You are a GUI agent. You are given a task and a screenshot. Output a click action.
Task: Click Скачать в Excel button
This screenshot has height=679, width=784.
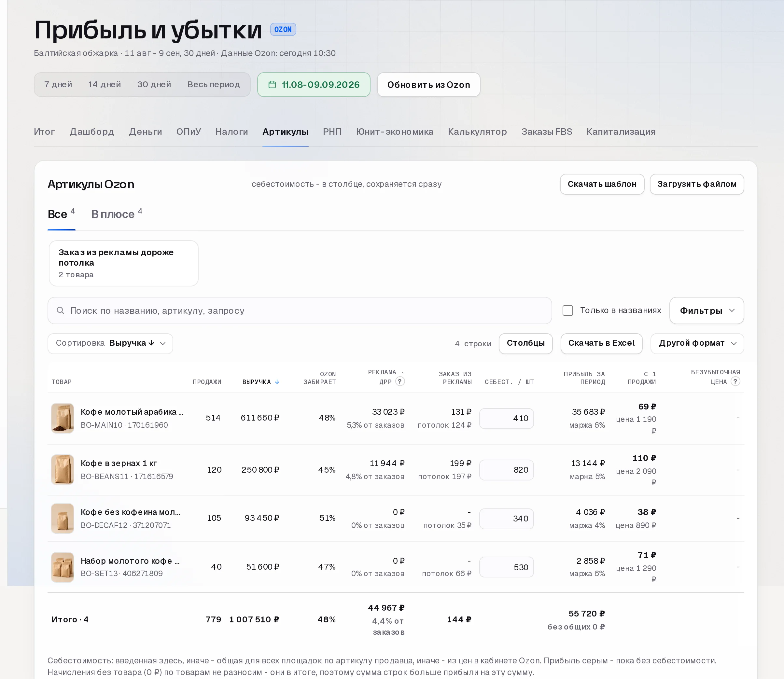(x=601, y=343)
